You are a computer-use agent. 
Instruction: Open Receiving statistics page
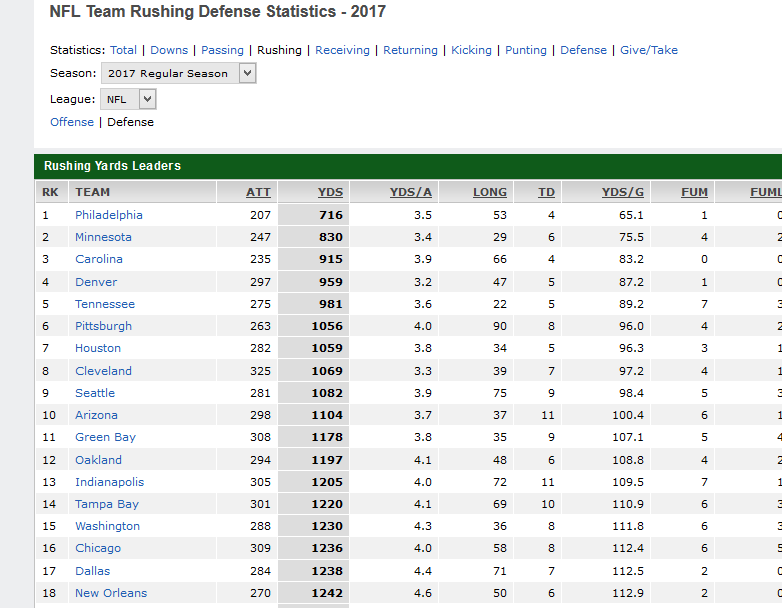click(342, 50)
